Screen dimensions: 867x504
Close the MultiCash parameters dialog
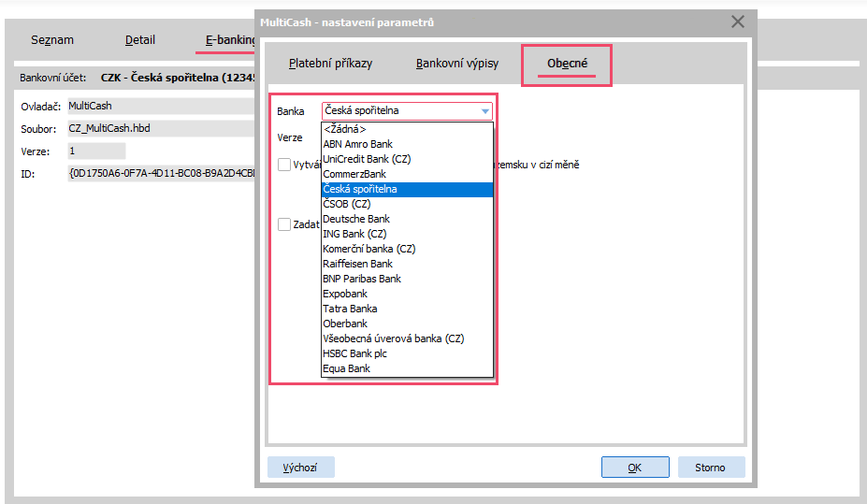pos(738,22)
